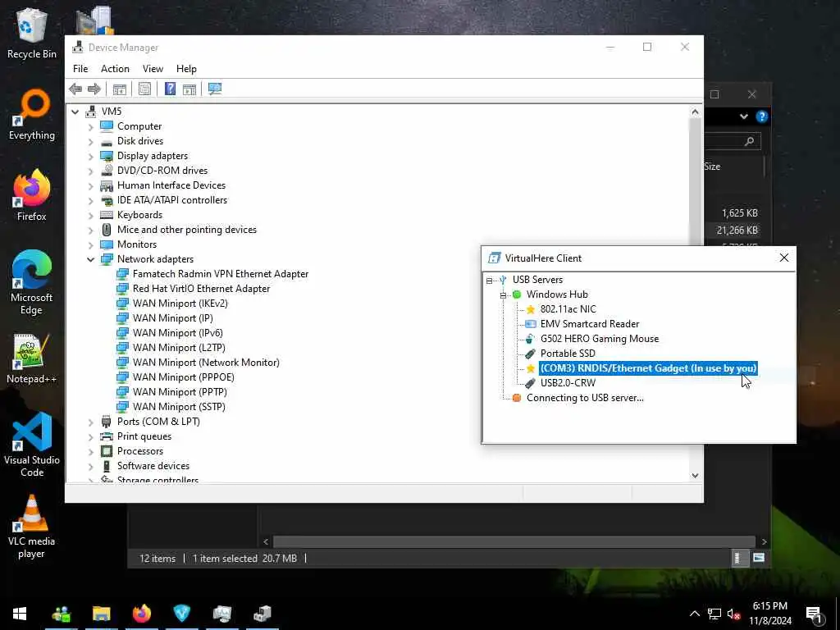
Task: Click the Device Manager taskbar icon
Action: coord(262,614)
